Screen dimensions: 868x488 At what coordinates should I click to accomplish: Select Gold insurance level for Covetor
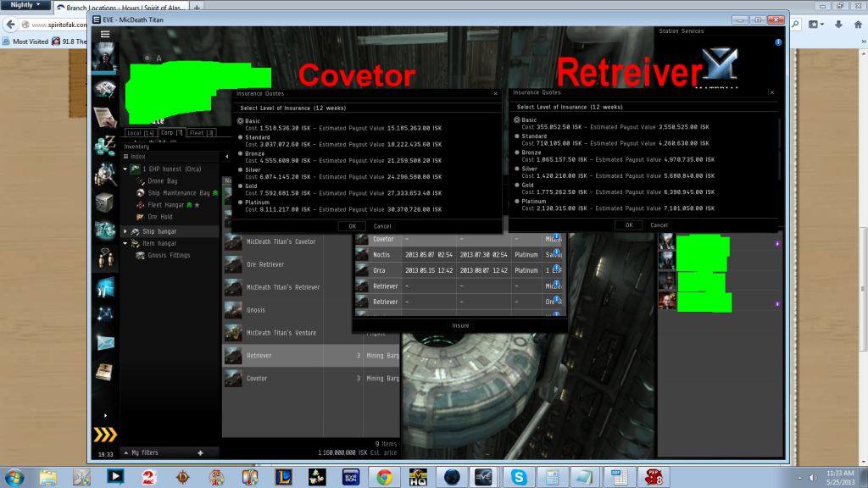[241, 186]
